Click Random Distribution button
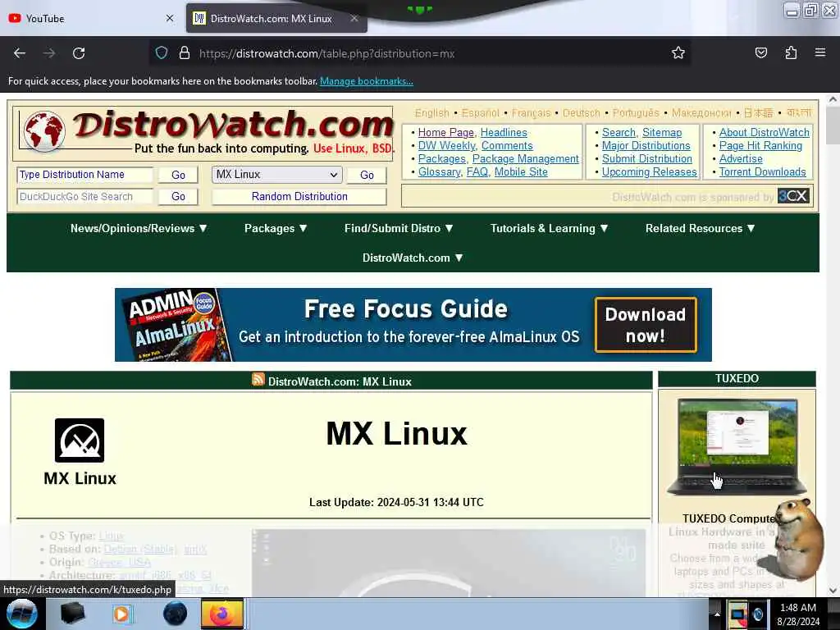The image size is (840, 630). [x=299, y=197]
